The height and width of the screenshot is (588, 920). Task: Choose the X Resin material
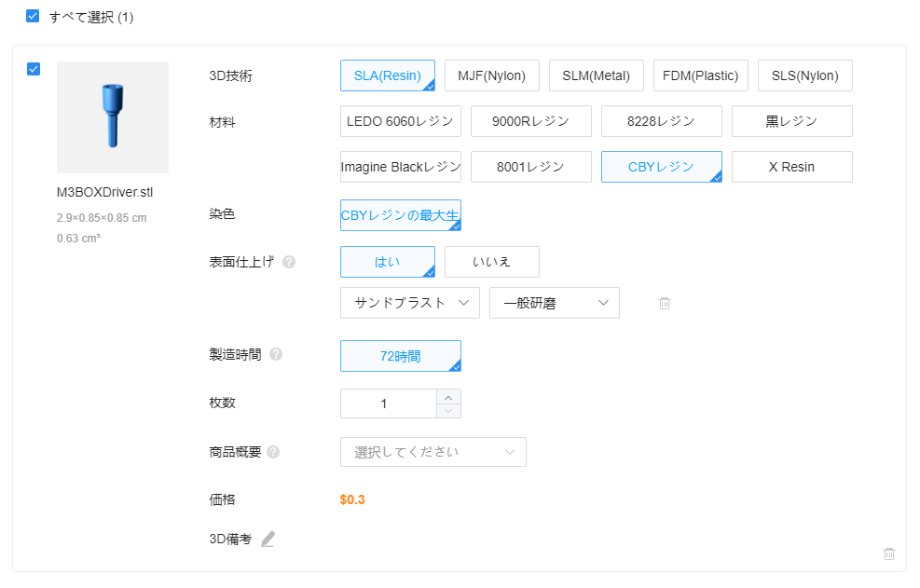791,167
